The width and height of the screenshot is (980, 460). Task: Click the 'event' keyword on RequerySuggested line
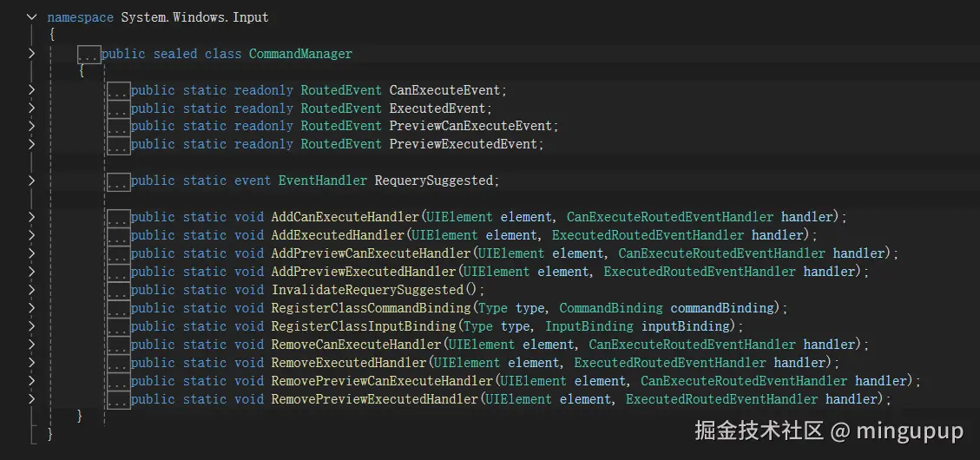coord(253,181)
